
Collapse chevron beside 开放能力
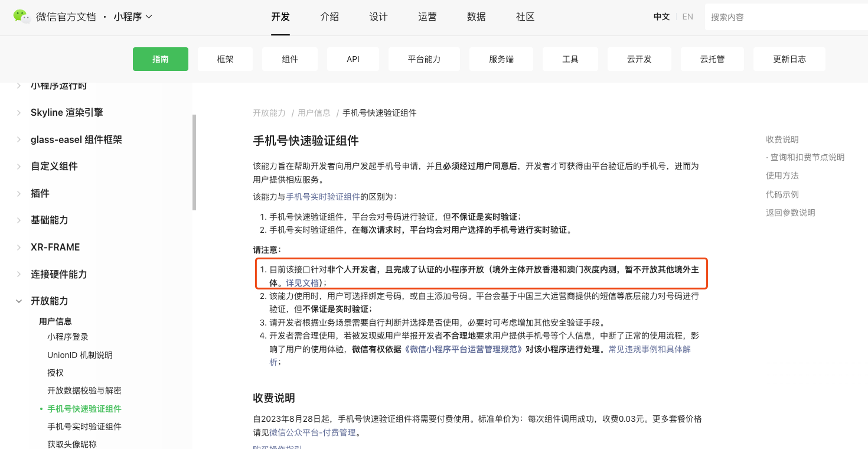click(x=19, y=301)
